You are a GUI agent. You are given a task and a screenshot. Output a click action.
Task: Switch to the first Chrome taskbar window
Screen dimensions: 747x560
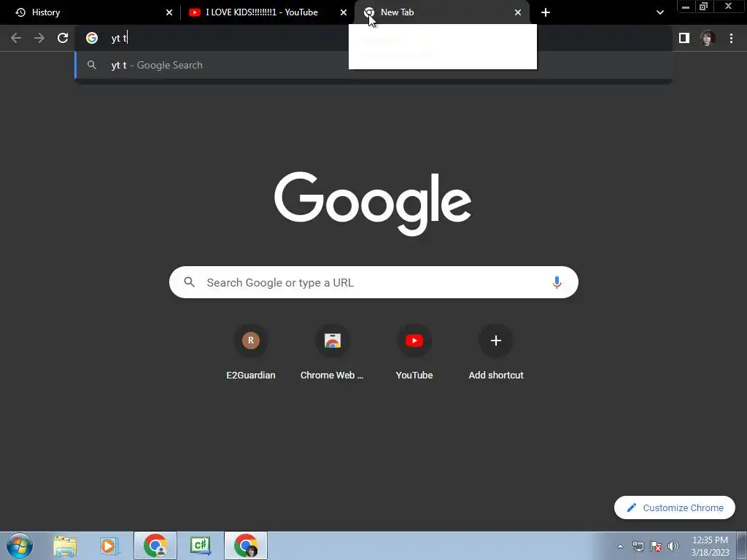coord(155,545)
